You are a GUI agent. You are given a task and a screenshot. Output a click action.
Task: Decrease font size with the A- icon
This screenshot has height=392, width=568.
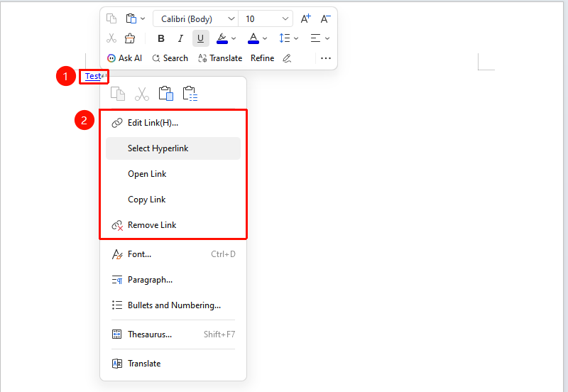[326, 18]
